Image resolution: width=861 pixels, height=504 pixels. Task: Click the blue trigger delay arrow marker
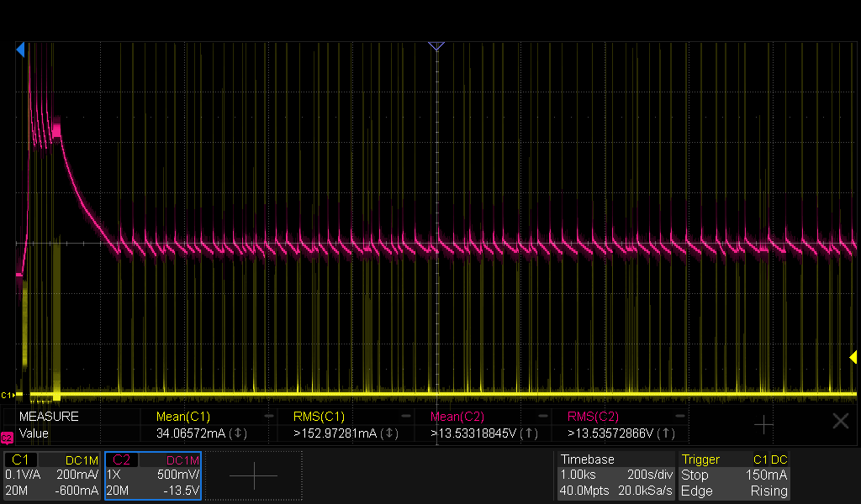pos(20,50)
